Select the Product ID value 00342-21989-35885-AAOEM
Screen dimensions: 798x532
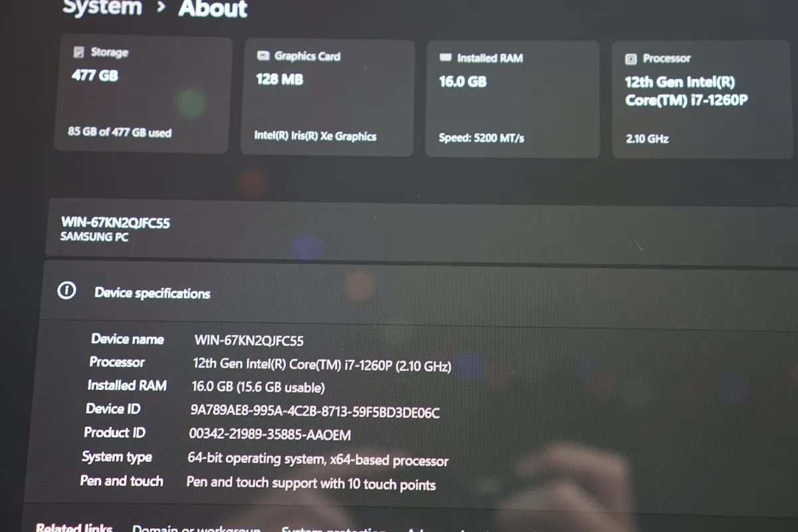tap(269, 435)
